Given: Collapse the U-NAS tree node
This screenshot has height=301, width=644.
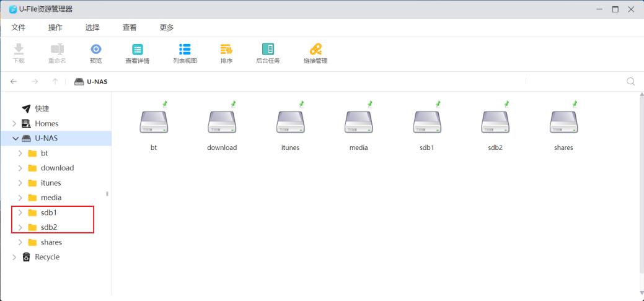Looking at the screenshot, I should click(15, 138).
